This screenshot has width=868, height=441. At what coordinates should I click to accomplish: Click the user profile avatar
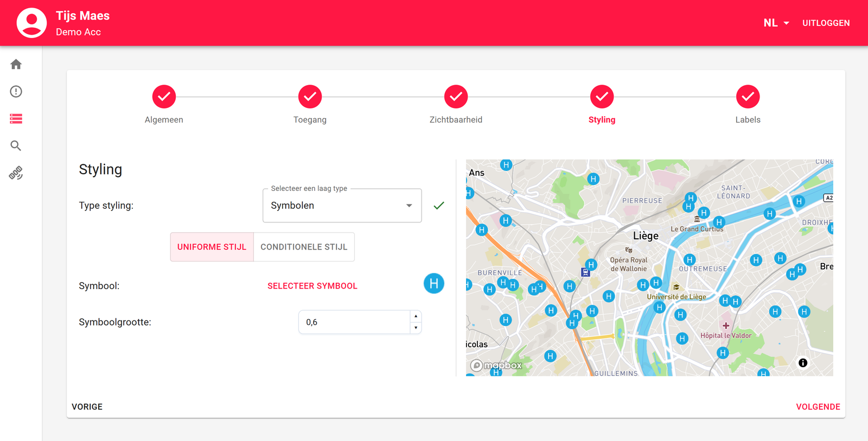[x=31, y=23]
